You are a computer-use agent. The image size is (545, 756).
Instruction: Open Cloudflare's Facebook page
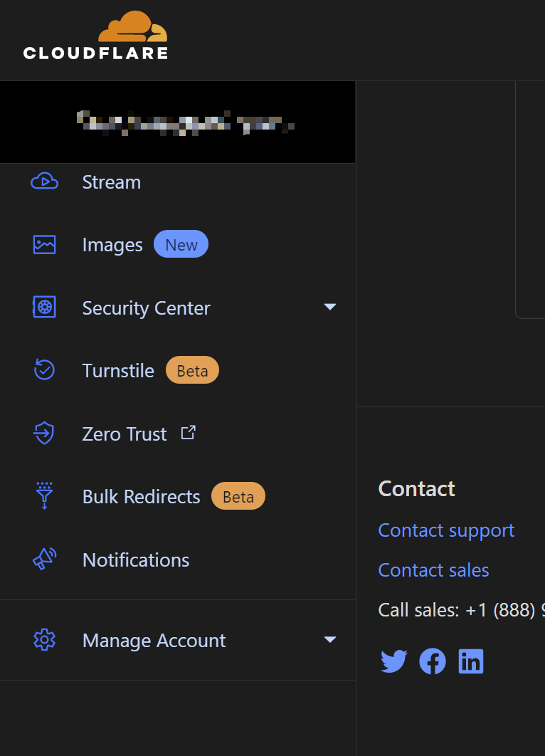(432, 662)
